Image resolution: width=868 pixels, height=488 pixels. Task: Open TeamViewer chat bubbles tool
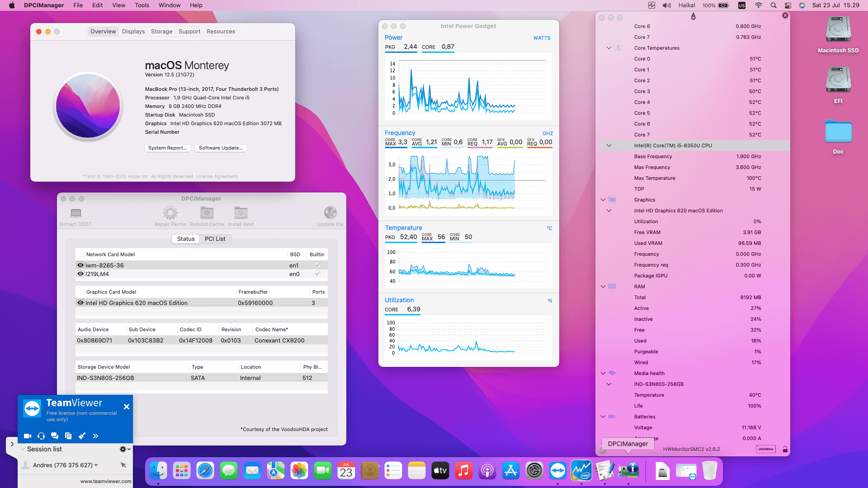click(55, 436)
